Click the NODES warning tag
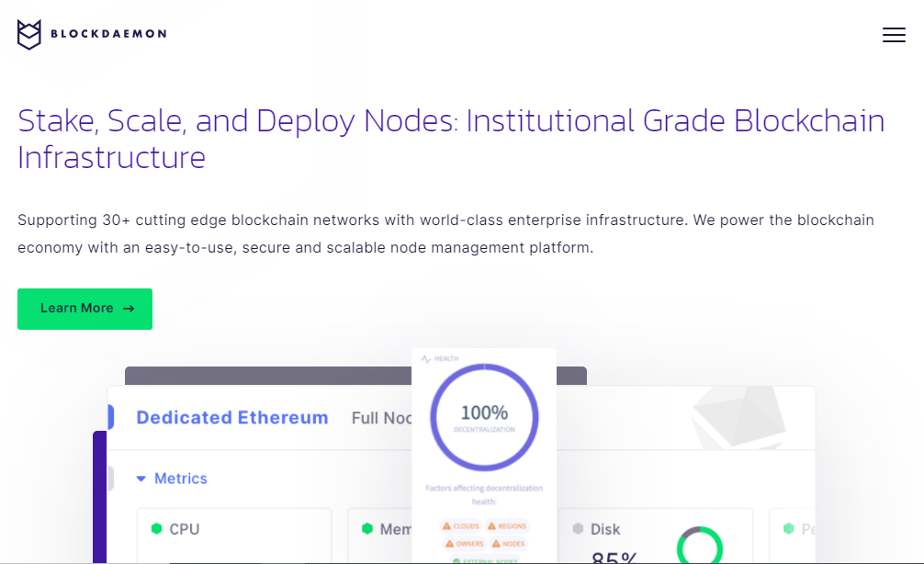 coord(508,544)
